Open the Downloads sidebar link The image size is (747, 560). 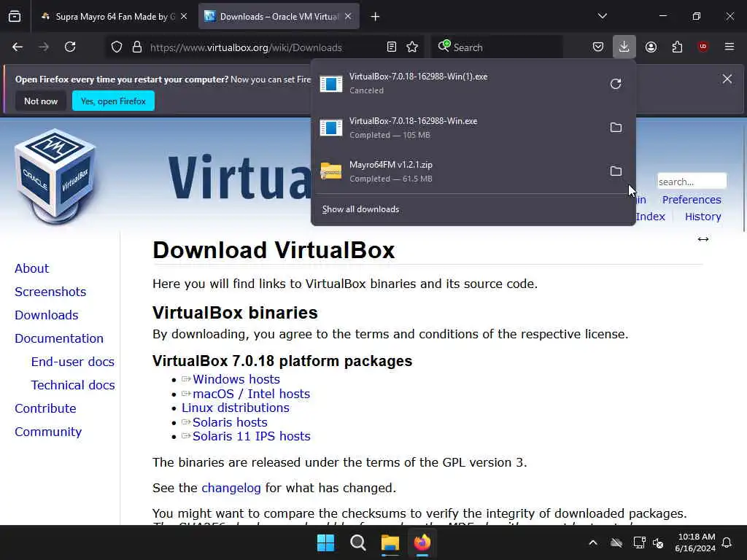46,315
